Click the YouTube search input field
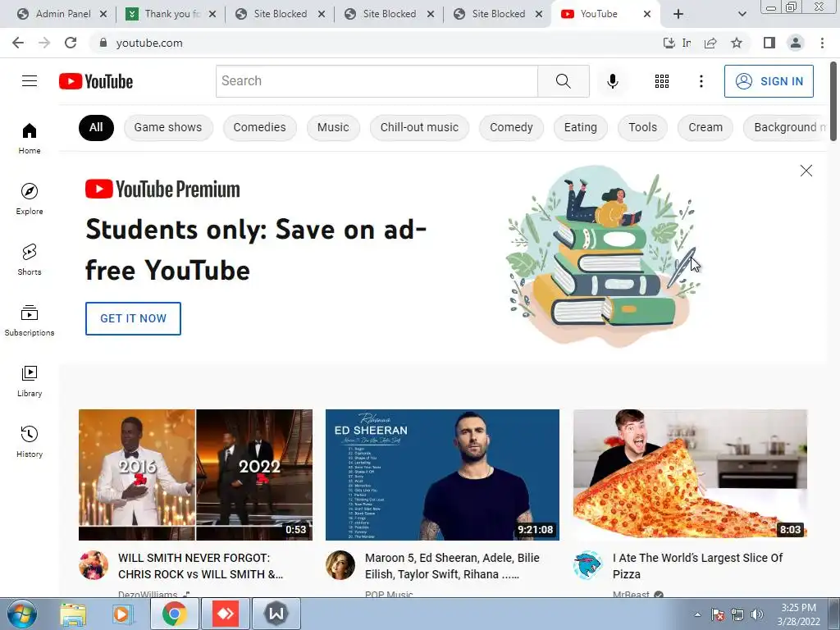840x630 pixels. [377, 81]
